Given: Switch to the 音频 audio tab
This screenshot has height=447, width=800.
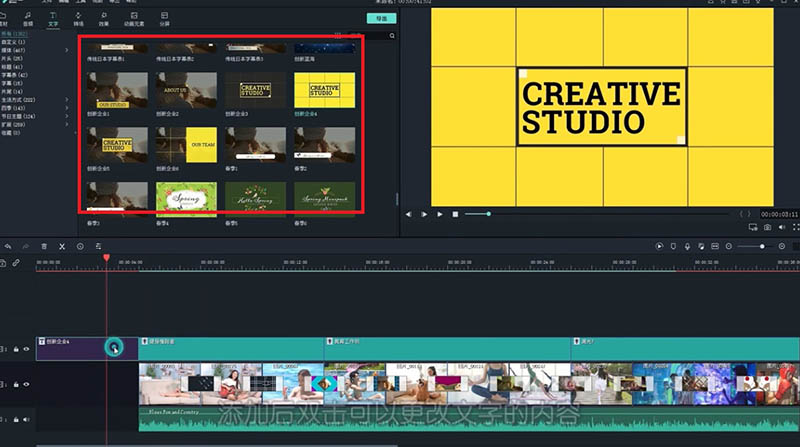Looking at the screenshot, I should 28,19.
